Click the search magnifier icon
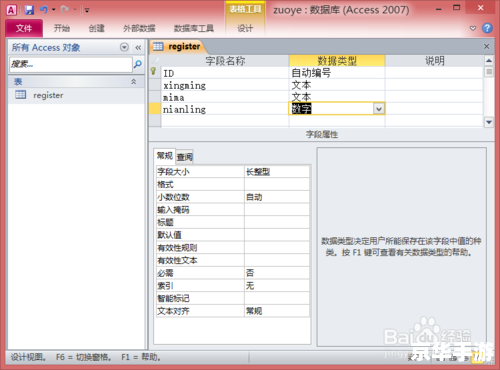 [138, 64]
